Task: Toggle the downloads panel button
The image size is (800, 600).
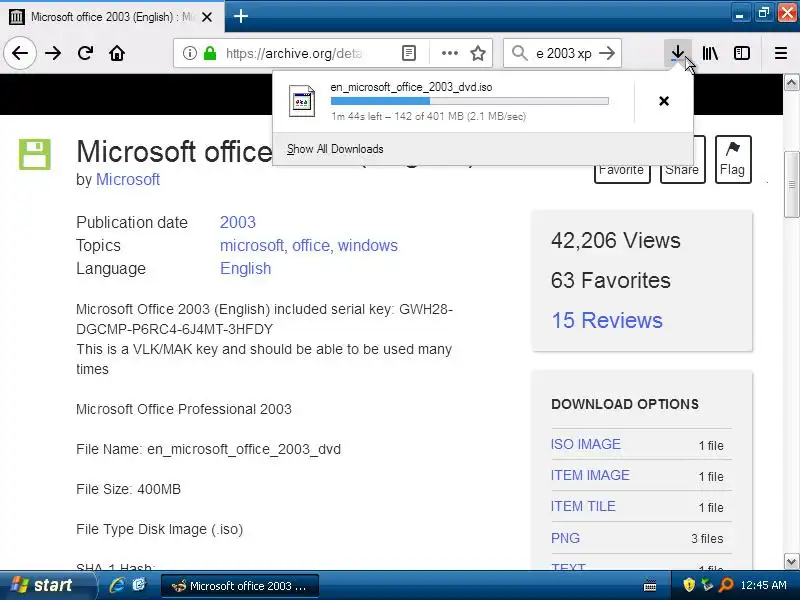Action: point(677,53)
